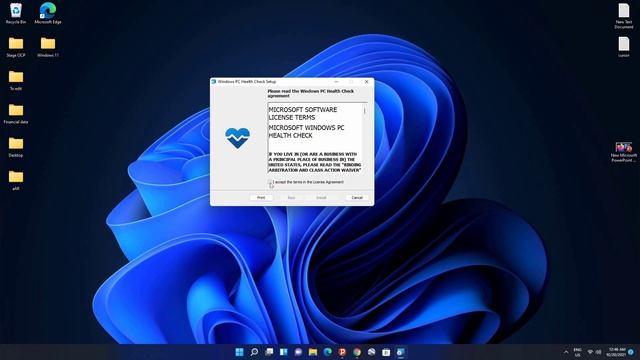Image resolution: width=640 pixels, height=360 pixels.
Task: Select the Microsoft Edge desktop shortcut
Action: click(x=48, y=13)
